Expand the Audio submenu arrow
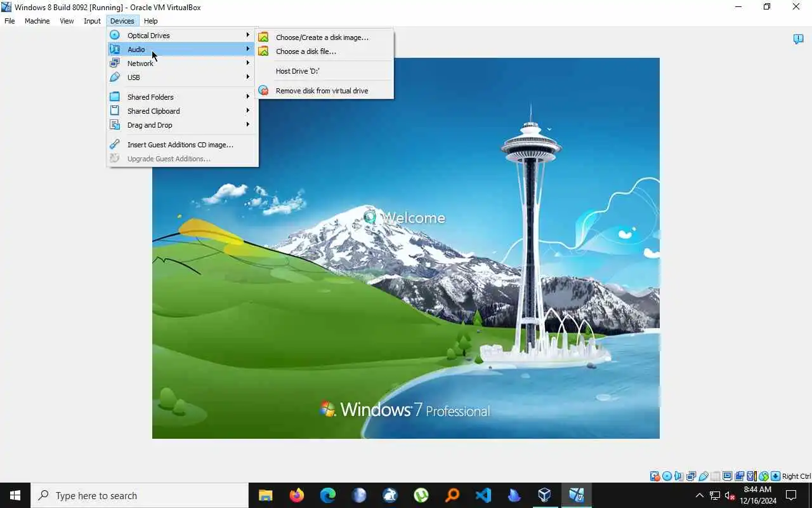The width and height of the screenshot is (812, 508). click(248, 49)
